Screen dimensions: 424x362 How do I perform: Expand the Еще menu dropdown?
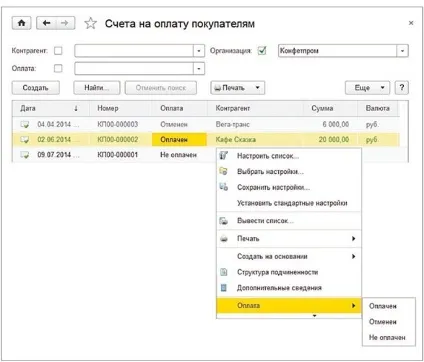pyautogui.click(x=383, y=88)
